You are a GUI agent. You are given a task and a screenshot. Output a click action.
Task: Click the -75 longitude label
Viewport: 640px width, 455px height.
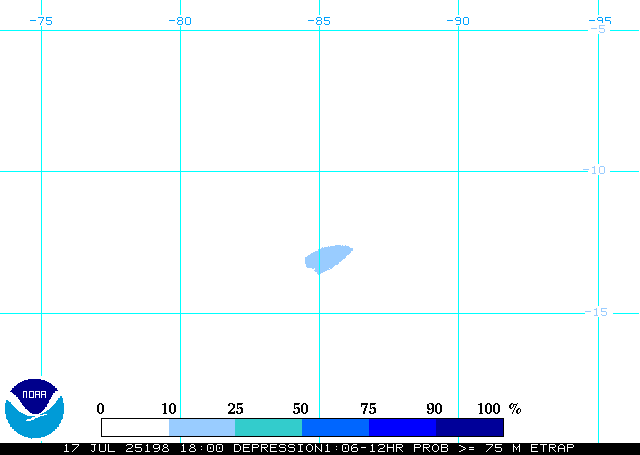41,21
